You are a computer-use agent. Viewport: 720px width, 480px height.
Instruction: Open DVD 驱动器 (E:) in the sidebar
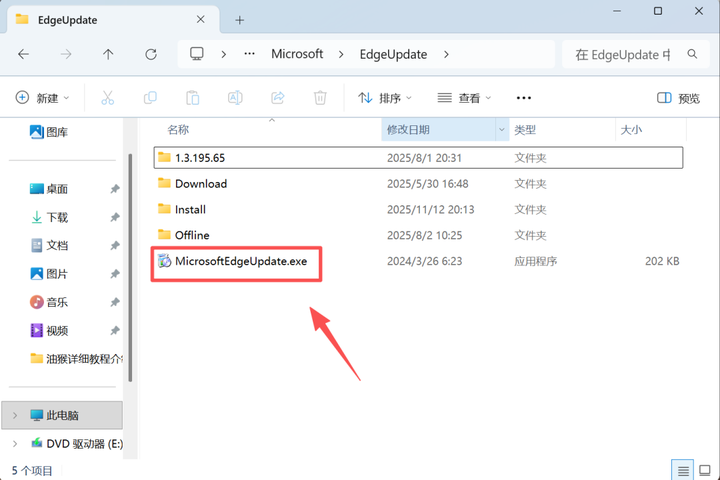(x=76, y=444)
